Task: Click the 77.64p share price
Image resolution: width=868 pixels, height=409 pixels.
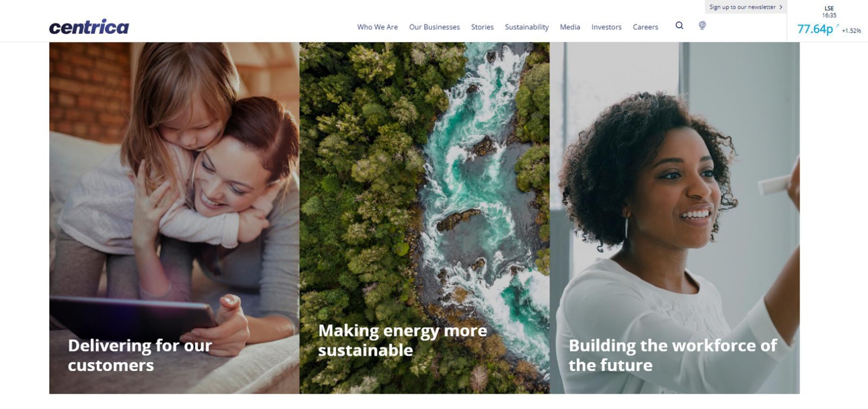Action: tap(815, 29)
